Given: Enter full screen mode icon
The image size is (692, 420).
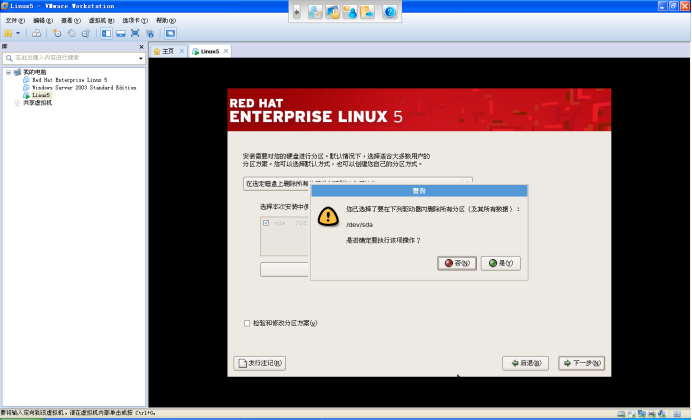Looking at the screenshot, I should point(135,33).
